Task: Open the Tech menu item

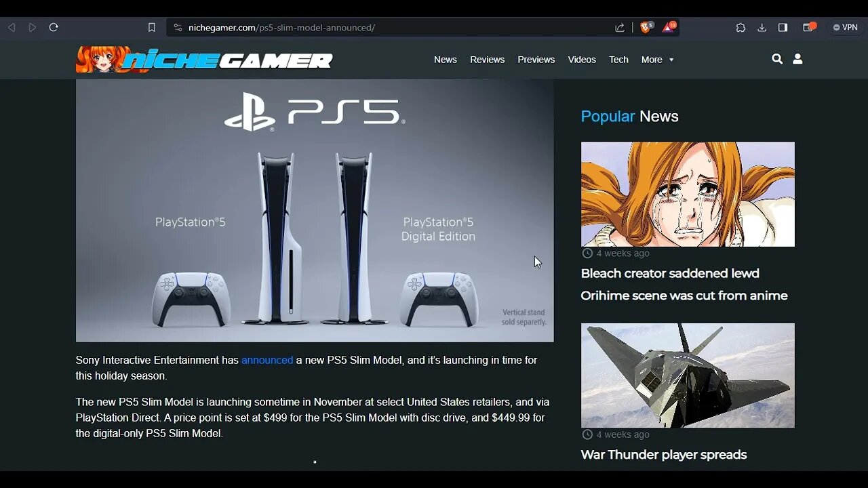Action: coord(618,60)
